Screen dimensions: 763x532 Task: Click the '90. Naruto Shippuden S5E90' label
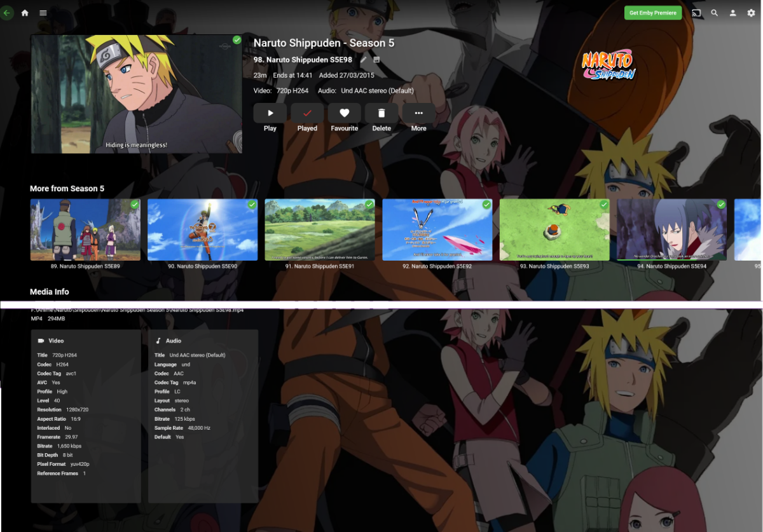click(203, 266)
